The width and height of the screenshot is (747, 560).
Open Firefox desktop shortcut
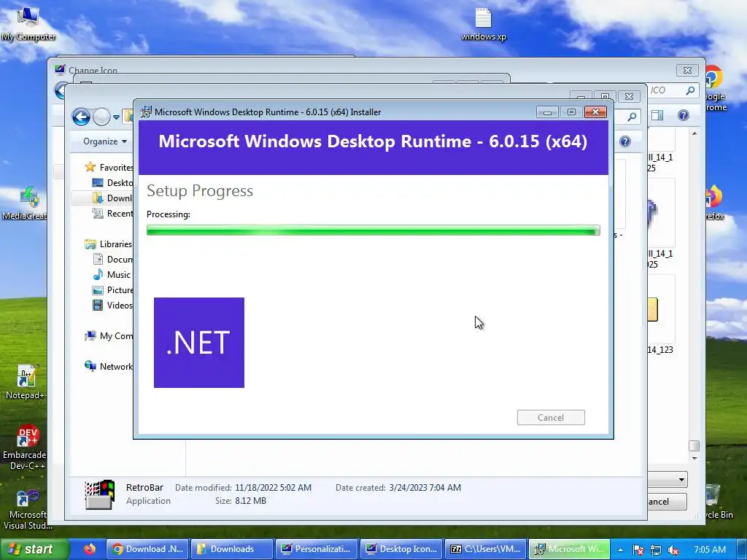(714, 203)
